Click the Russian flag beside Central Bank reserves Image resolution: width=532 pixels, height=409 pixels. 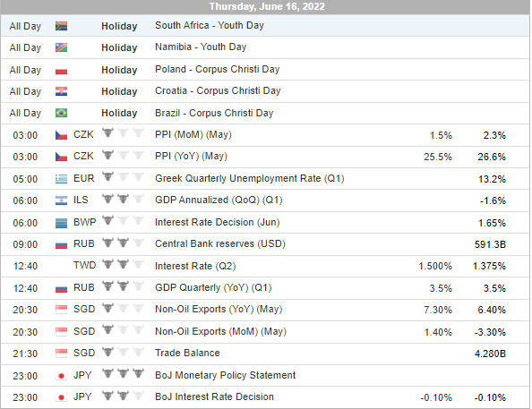(x=61, y=244)
